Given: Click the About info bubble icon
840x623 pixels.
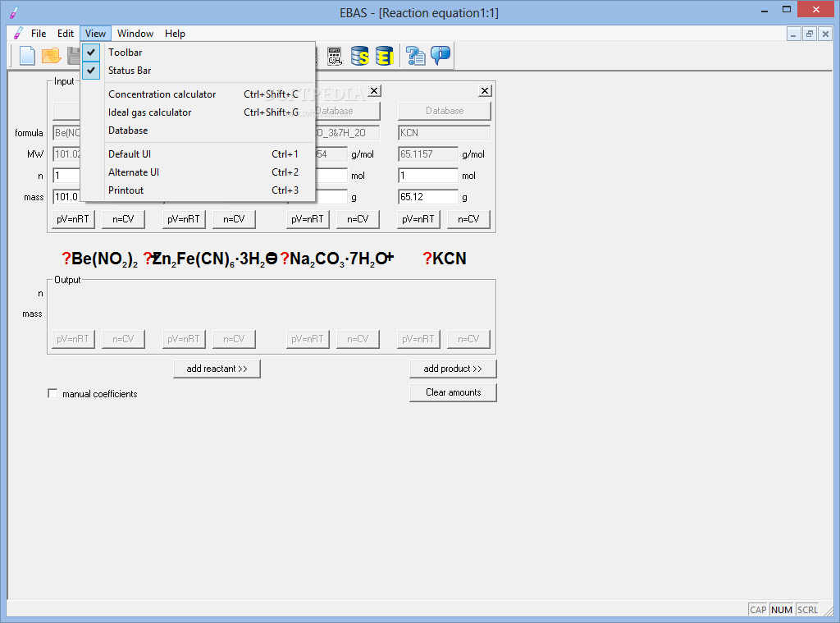Looking at the screenshot, I should tap(441, 55).
